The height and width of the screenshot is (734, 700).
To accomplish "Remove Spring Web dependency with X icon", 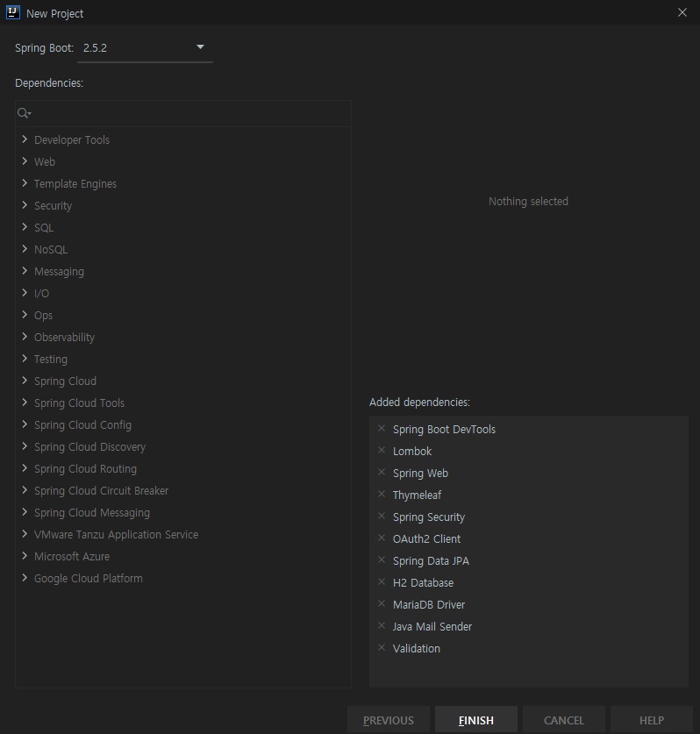I will (382, 473).
